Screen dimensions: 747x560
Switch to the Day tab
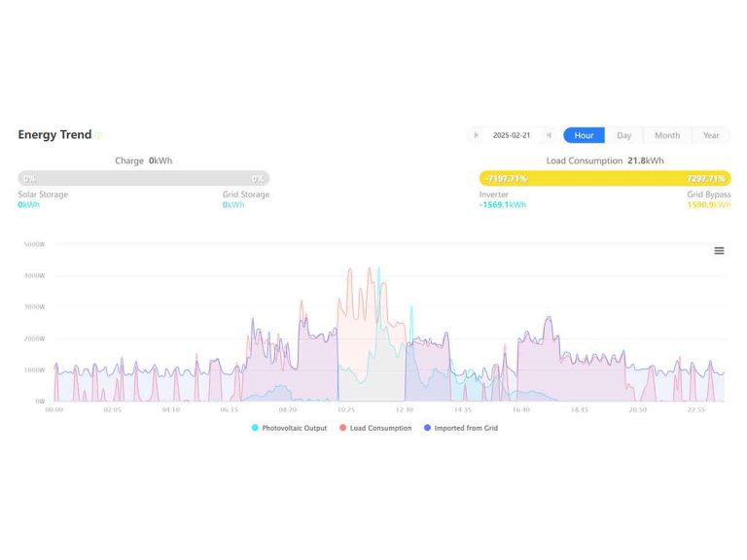pyautogui.click(x=623, y=135)
